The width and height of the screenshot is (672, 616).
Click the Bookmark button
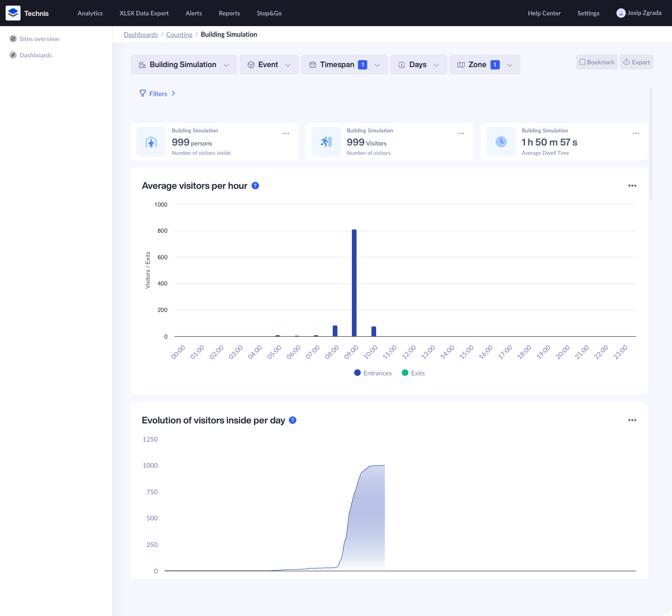597,62
